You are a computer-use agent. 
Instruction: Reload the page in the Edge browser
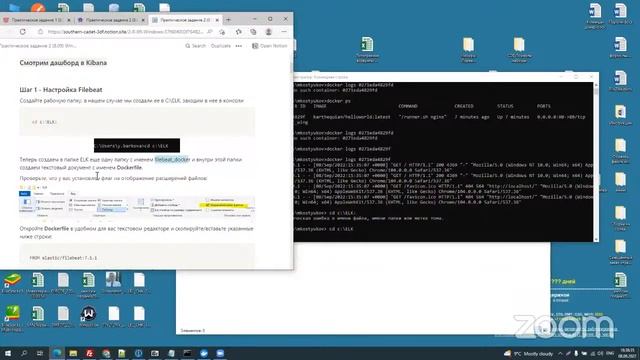pyautogui.click(x=22, y=31)
